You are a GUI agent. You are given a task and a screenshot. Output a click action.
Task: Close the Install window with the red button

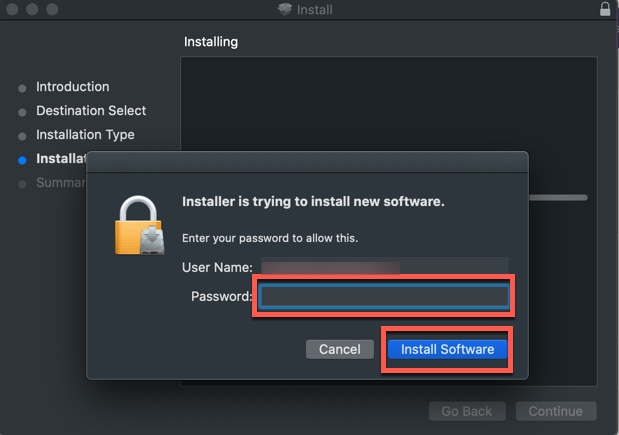(11, 9)
